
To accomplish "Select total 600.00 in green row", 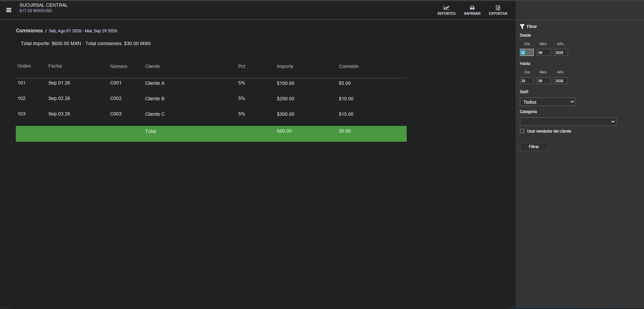I will [284, 131].
